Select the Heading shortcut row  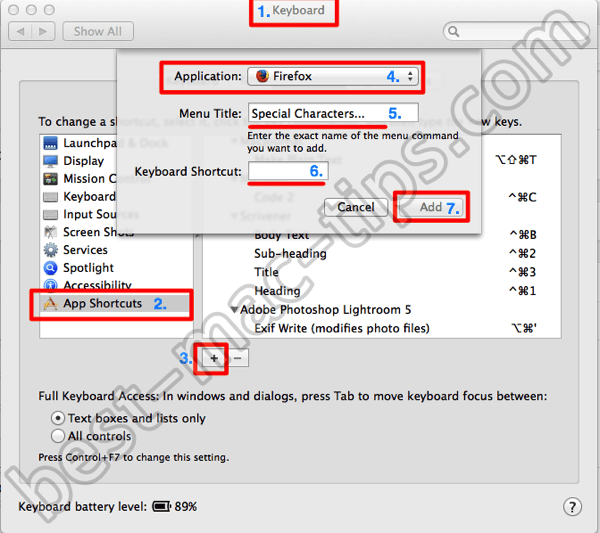pos(382,291)
